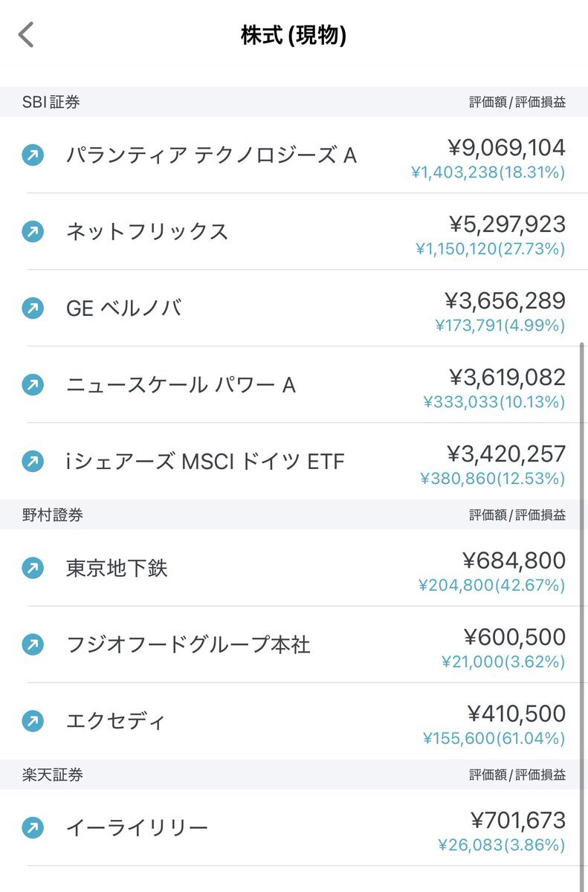Tap arrow icon beside エクセディ
Screen dimensions: 588x892
click(33, 721)
